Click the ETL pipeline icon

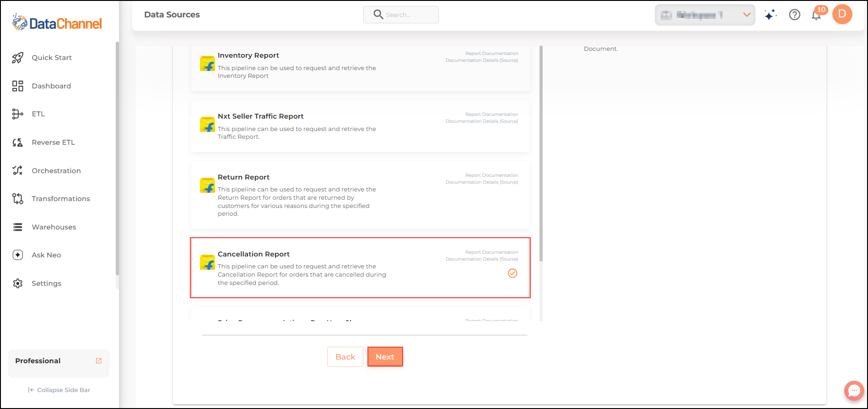(x=18, y=114)
